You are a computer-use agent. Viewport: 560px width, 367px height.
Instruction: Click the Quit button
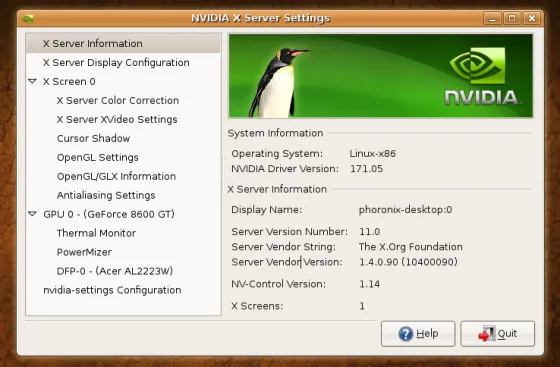[x=498, y=334]
